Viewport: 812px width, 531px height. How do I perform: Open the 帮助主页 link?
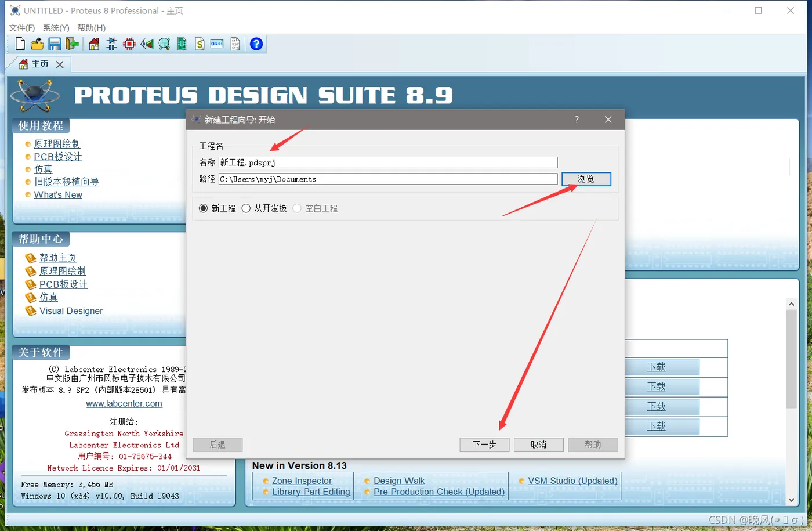pyautogui.click(x=57, y=258)
